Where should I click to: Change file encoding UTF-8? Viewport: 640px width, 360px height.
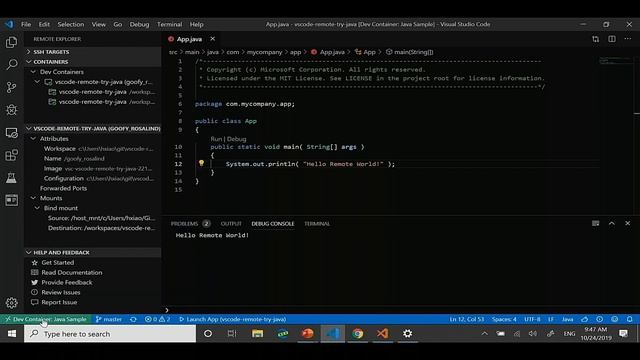(x=532, y=319)
